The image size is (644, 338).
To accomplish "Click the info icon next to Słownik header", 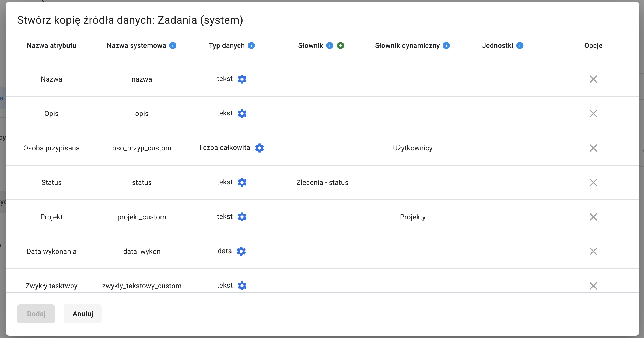I will click(x=330, y=46).
